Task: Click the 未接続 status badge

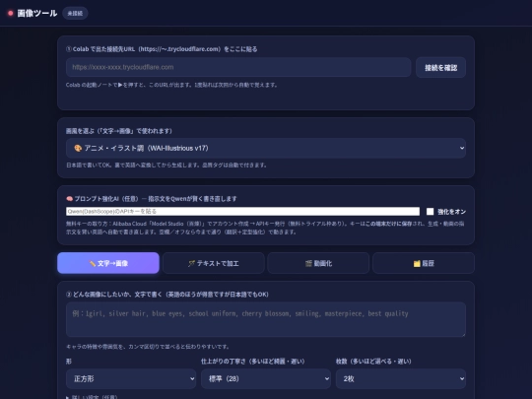Action: click(75, 13)
